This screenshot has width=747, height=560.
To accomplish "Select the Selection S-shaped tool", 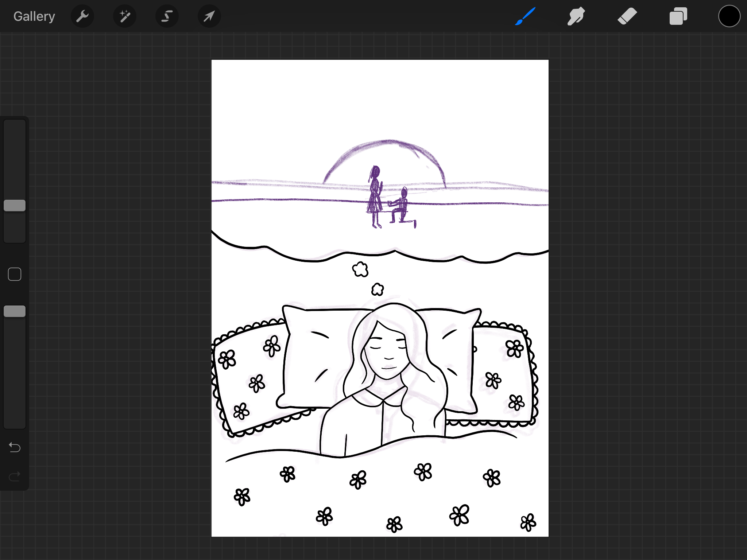I will tap(167, 16).
